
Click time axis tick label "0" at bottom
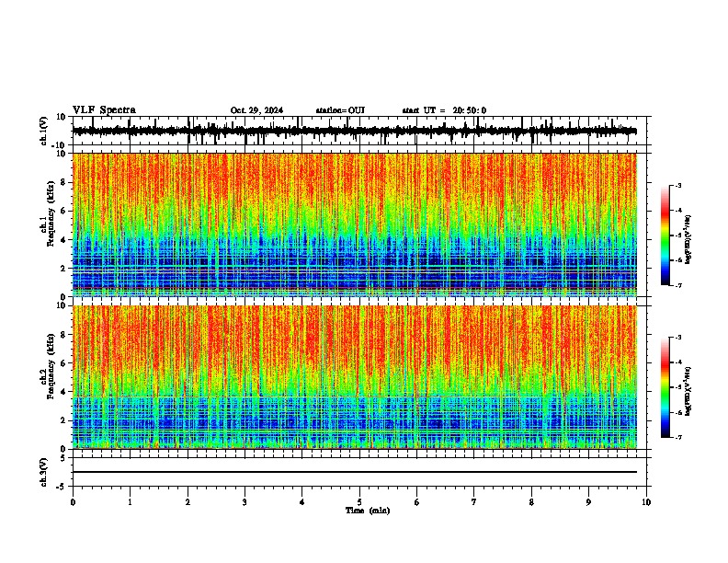pos(73,502)
